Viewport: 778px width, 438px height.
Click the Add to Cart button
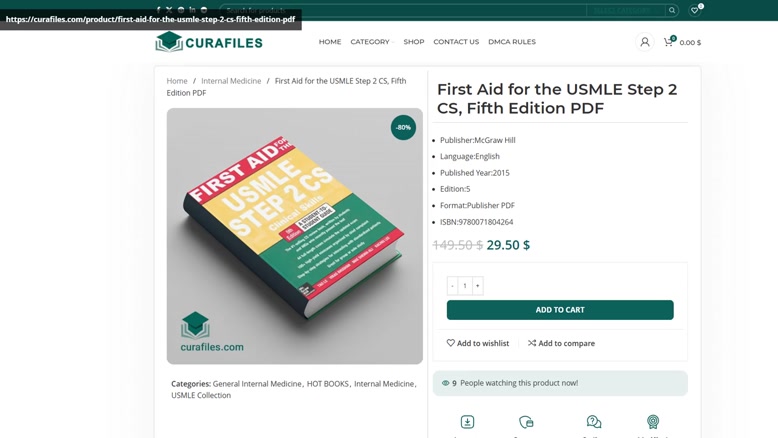(560, 310)
